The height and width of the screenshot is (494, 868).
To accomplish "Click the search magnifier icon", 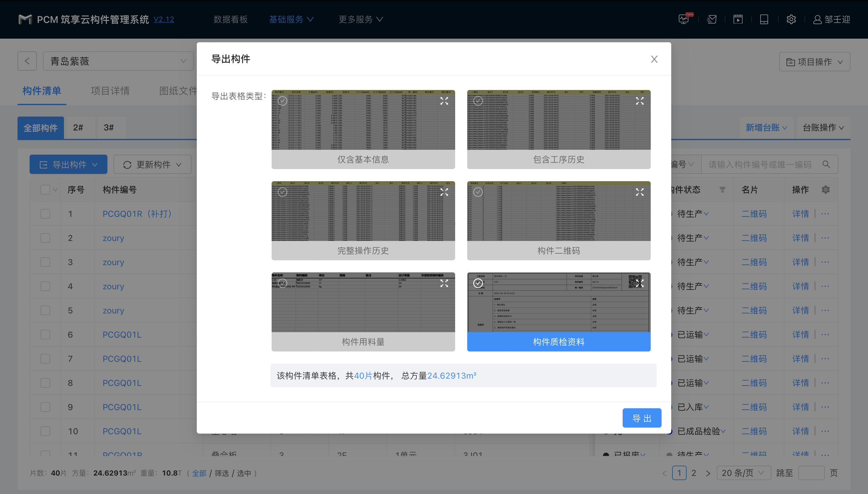I will [x=826, y=165].
